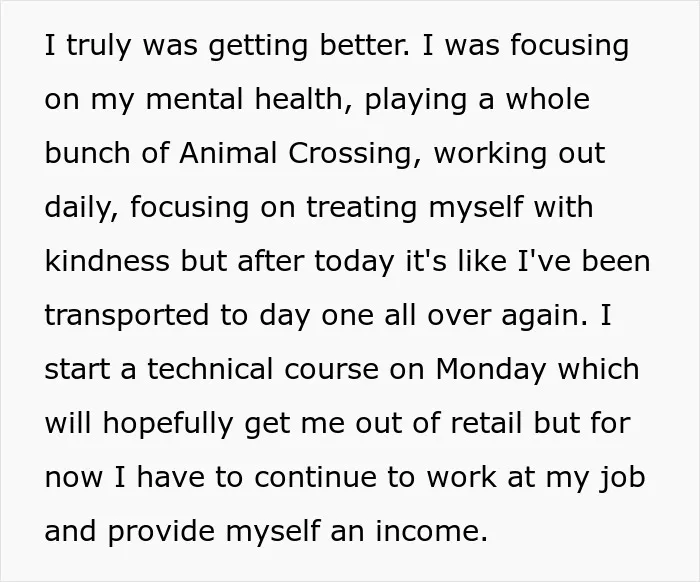Image resolution: width=700 pixels, height=582 pixels.
Task: Click the word "Monday"
Action: click(x=491, y=370)
